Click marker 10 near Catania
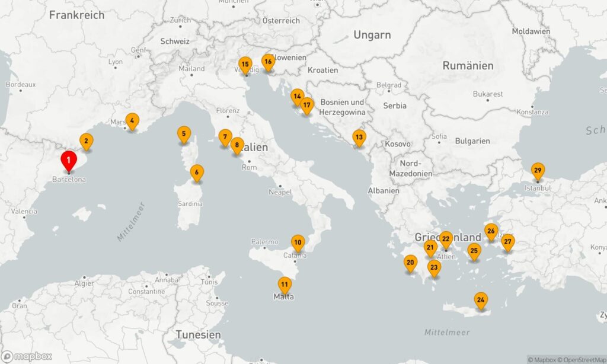 (x=298, y=242)
